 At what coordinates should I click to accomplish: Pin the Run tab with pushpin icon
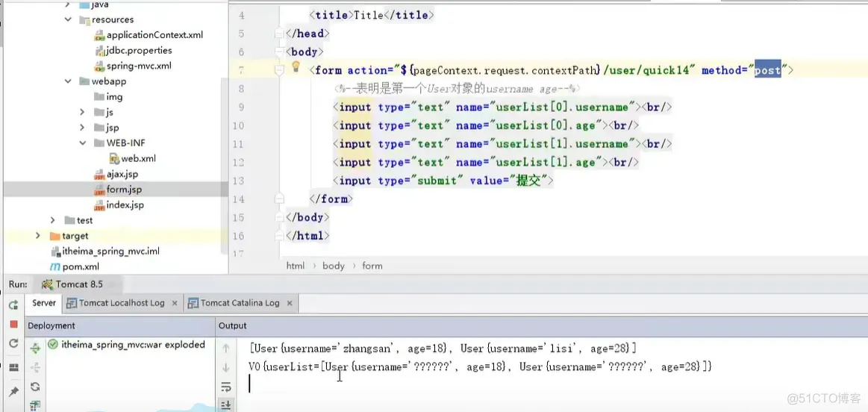14,391
